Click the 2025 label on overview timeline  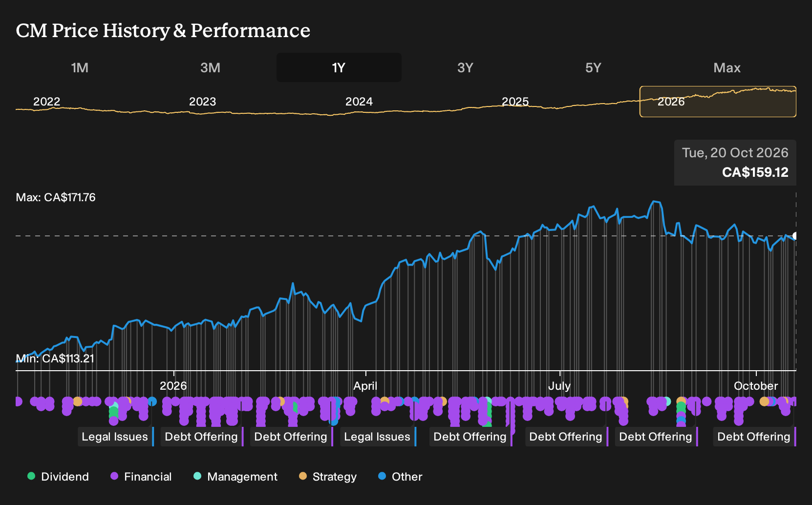pos(515,102)
